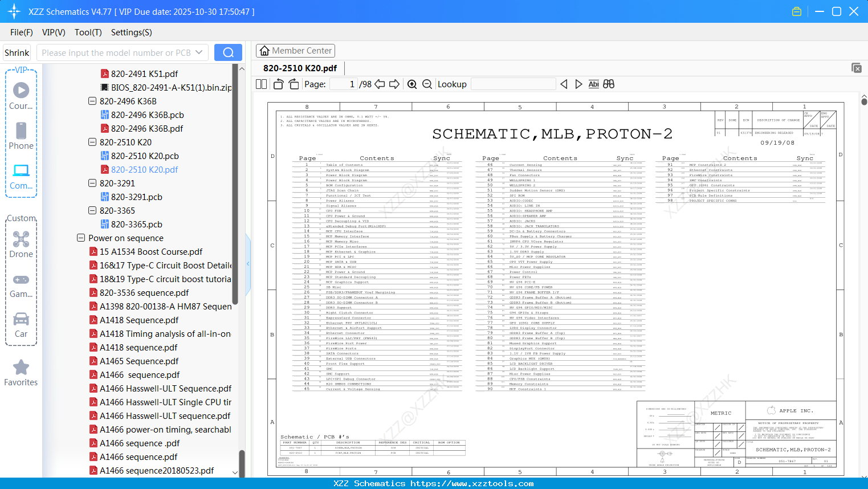Click the VIP group label

(x=21, y=70)
